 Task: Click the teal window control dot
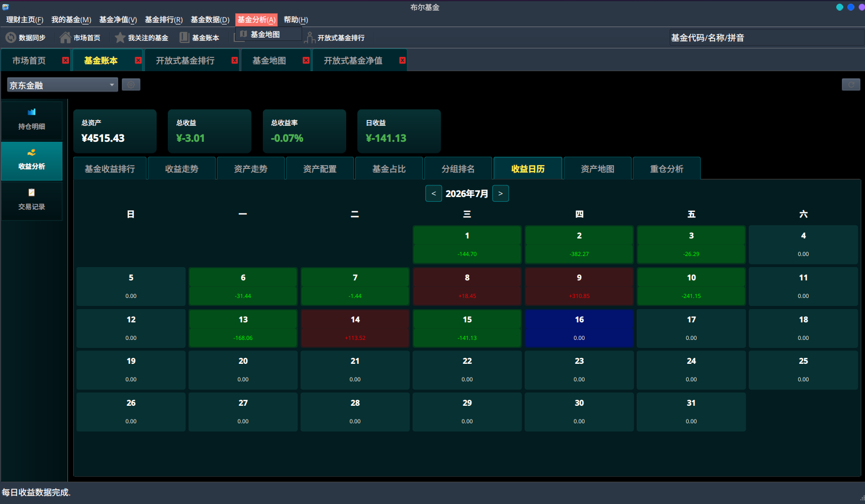[x=840, y=7]
